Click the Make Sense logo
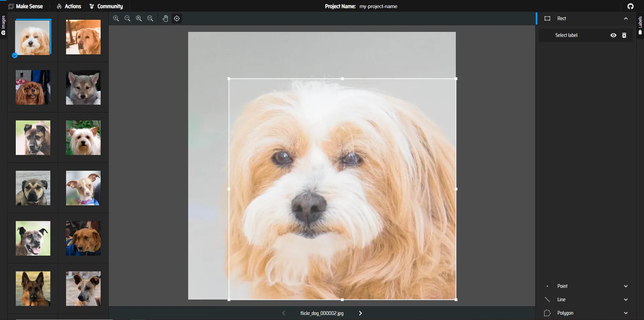Viewport: 644px width, 320px height. (25, 6)
